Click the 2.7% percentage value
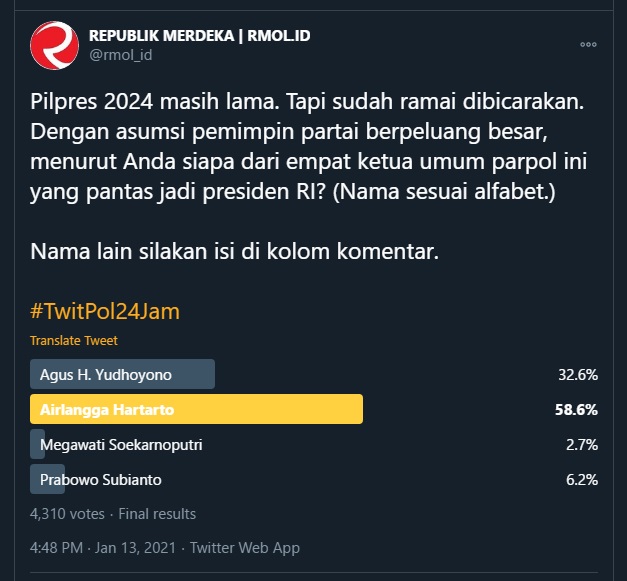The height and width of the screenshot is (581, 627). pyautogui.click(x=581, y=444)
